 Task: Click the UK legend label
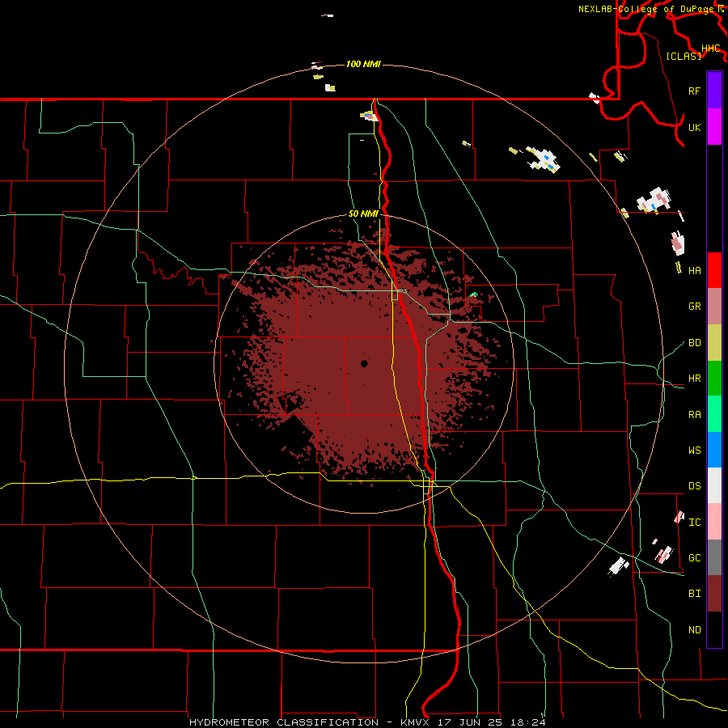tap(694, 127)
